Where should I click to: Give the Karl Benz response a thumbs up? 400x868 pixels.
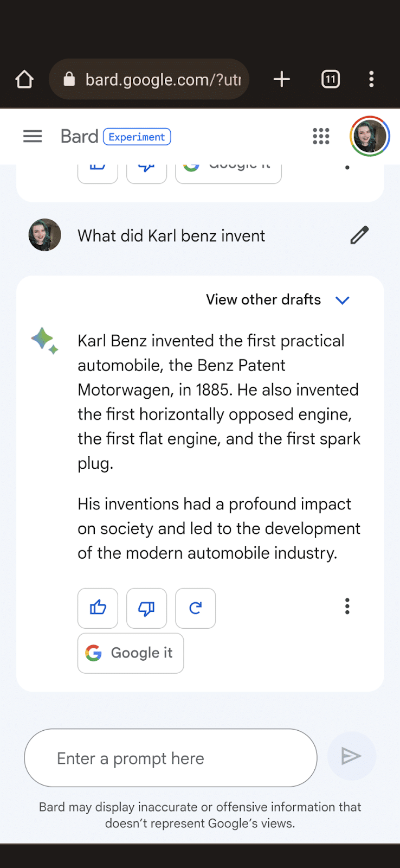(98, 608)
